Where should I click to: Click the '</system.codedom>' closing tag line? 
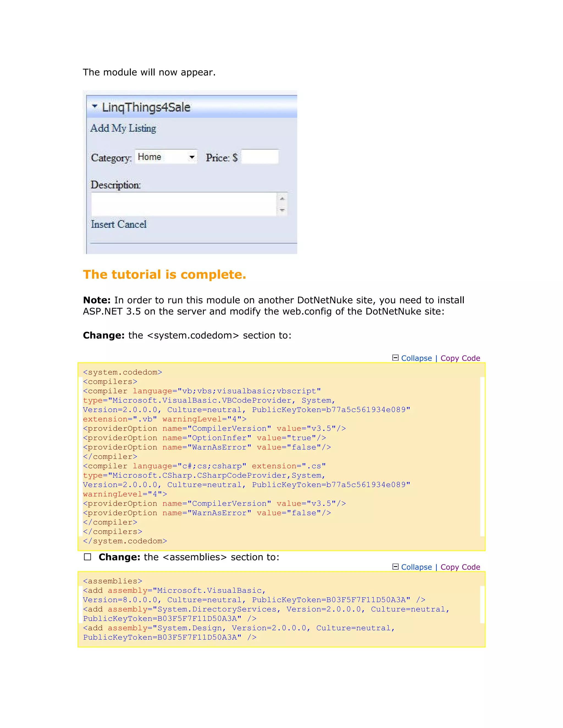coord(125,541)
